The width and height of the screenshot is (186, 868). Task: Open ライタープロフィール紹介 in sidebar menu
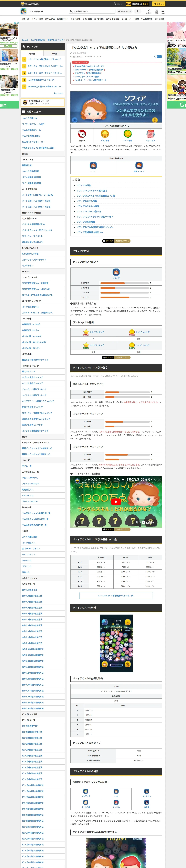(33, 124)
